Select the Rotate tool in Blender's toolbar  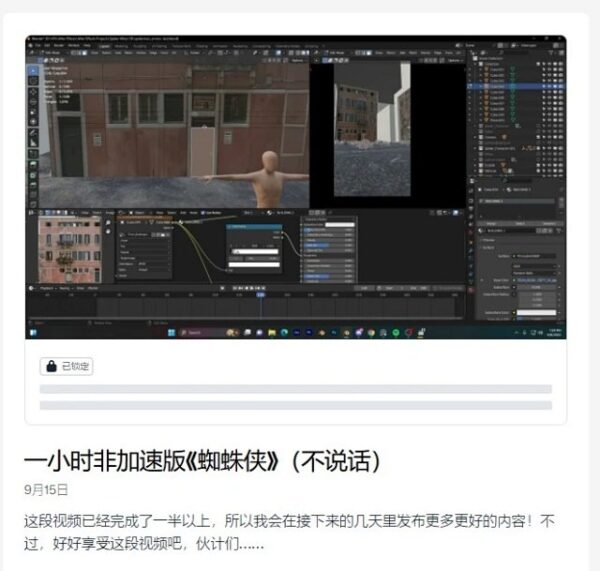(33, 101)
